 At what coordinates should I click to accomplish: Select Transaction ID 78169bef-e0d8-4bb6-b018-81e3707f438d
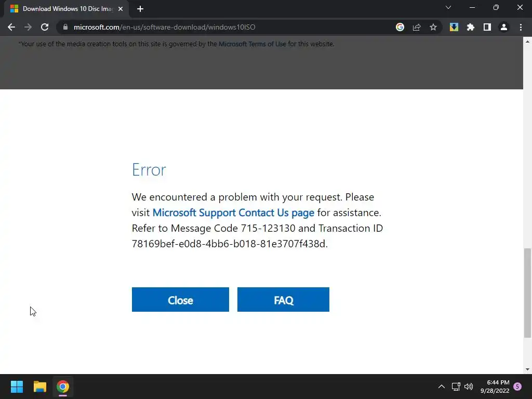(x=229, y=244)
